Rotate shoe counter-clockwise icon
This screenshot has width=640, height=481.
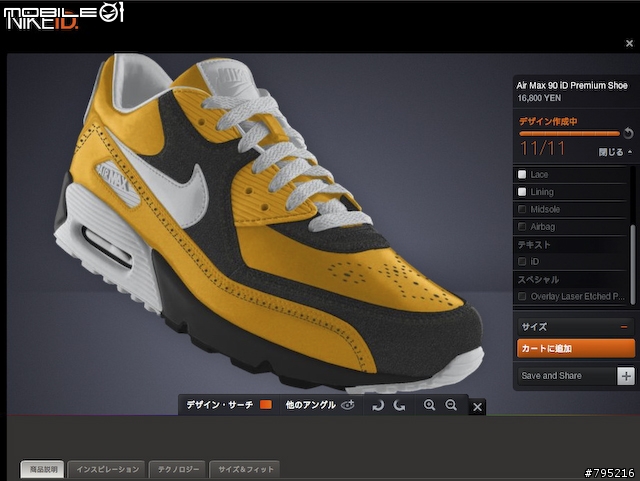[x=399, y=405]
